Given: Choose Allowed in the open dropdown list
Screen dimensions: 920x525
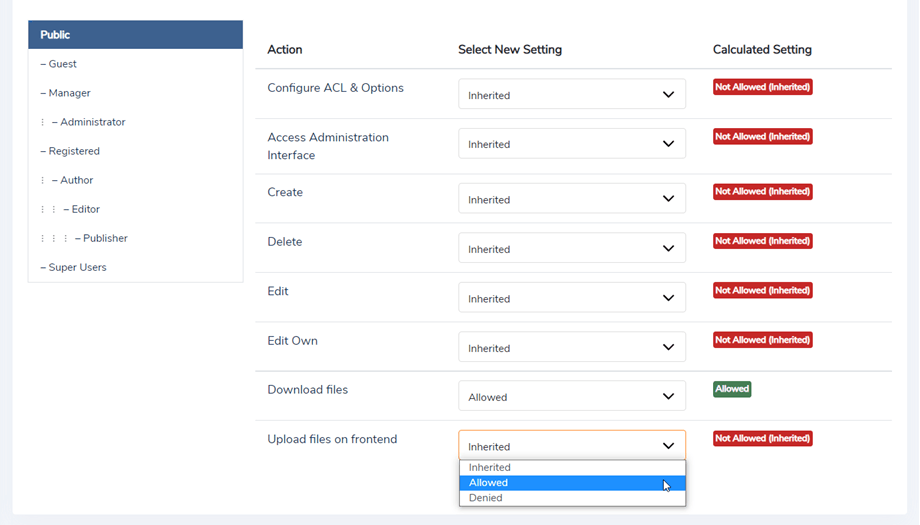Looking at the screenshot, I should tap(571, 483).
